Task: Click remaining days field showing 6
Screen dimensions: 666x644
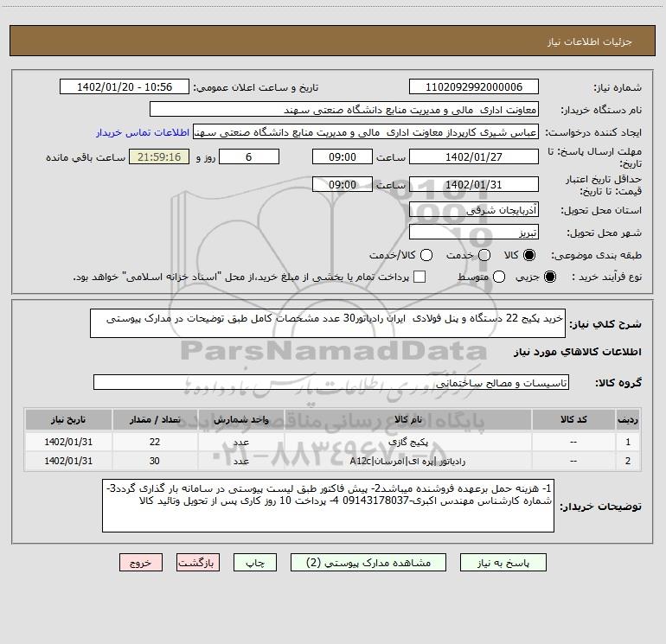Action: (x=249, y=156)
